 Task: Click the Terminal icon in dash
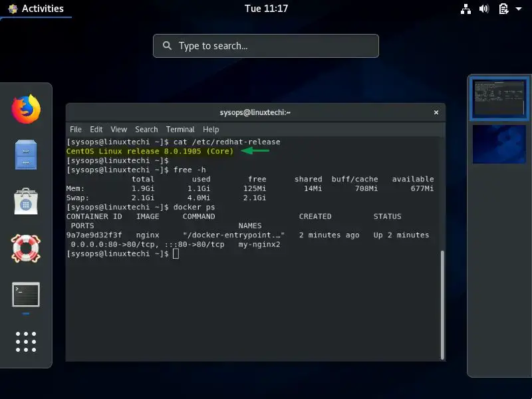click(26, 295)
